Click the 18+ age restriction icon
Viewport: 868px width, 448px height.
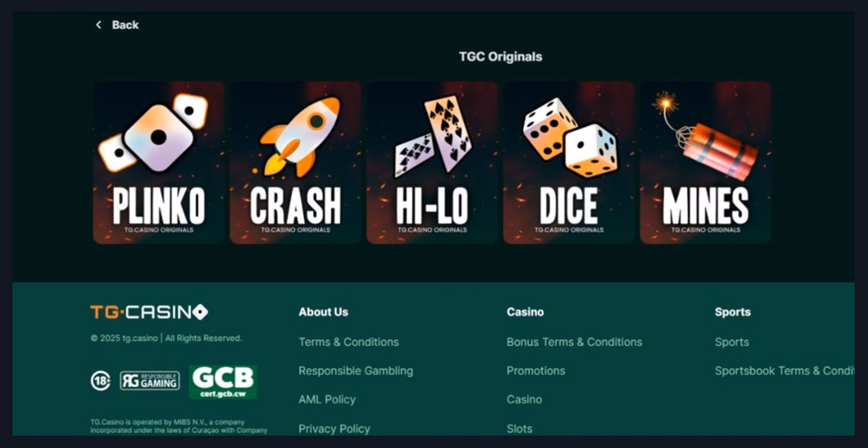click(x=100, y=381)
